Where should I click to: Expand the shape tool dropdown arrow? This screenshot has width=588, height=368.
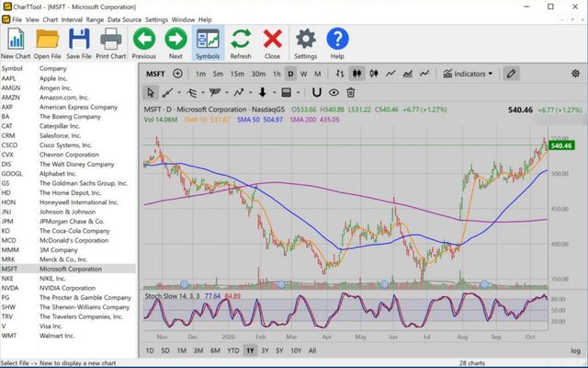point(298,93)
